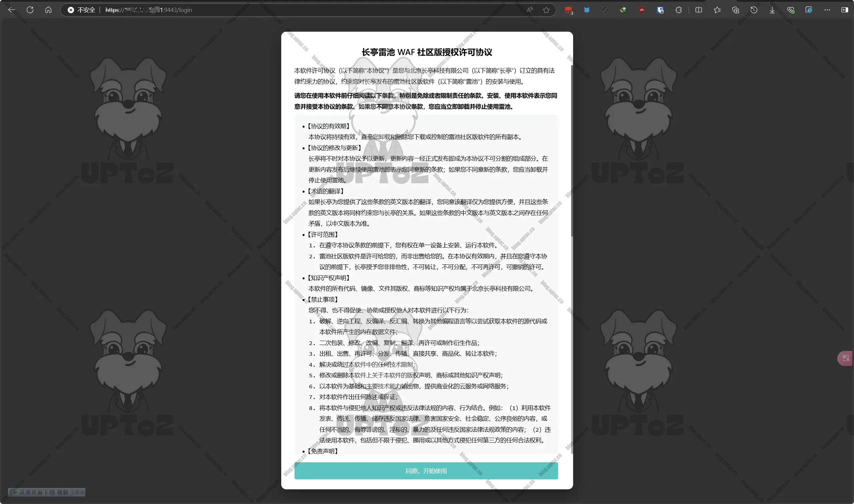Open the browser home page
The width and height of the screenshot is (854, 504).
pyautogui.click(x=48, y=10)
